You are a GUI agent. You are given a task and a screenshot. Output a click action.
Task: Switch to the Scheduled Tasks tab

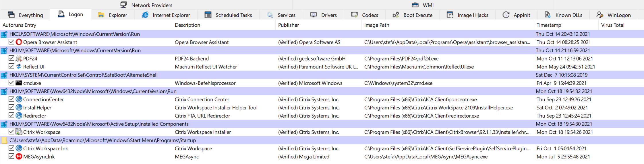(228, 15)
